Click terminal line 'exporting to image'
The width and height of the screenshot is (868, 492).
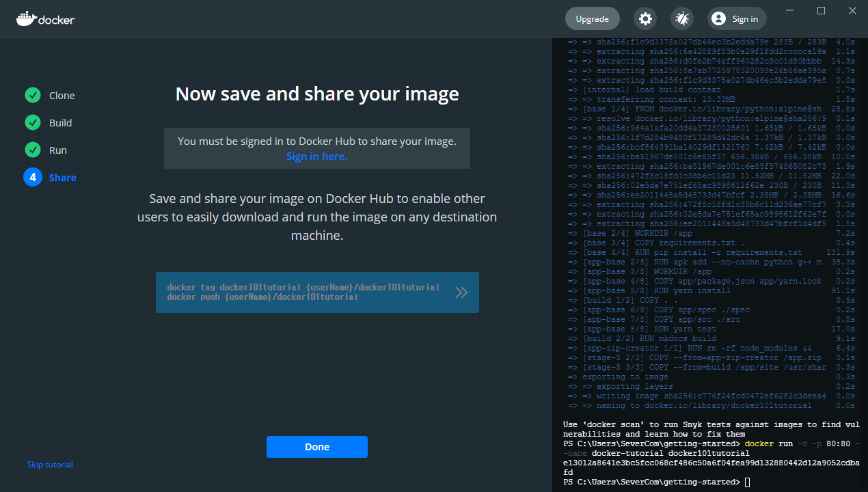coord(711,377)
